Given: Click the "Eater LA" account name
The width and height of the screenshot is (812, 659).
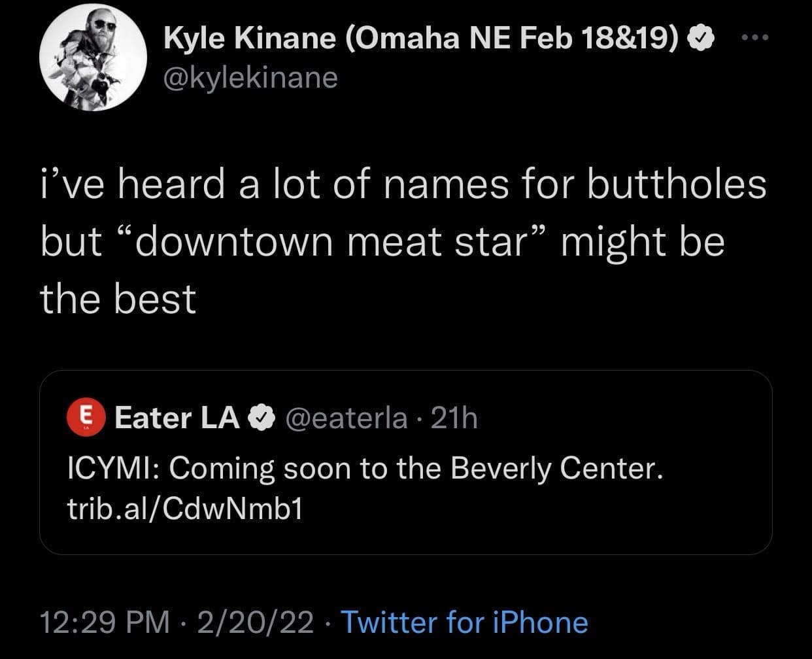Looking at the screenshot, I should 177,418.
